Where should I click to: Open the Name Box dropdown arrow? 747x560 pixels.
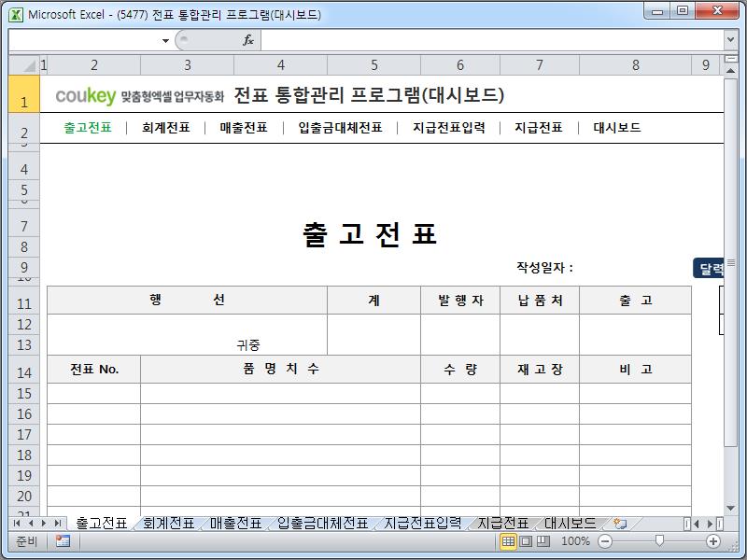click(x=165, y=40)
